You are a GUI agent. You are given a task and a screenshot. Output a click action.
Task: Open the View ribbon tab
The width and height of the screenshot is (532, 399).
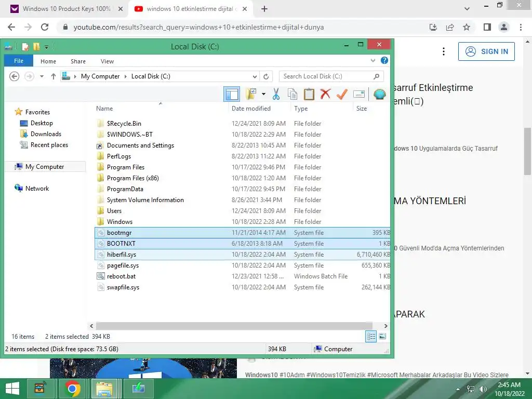[107, 61]
